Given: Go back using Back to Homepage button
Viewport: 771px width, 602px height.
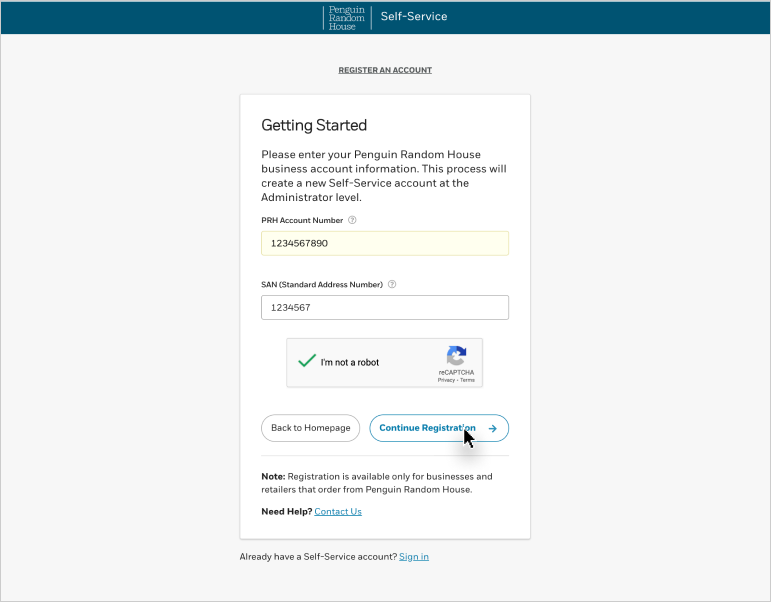Looking at the screenshot, I should coord(310,428).
